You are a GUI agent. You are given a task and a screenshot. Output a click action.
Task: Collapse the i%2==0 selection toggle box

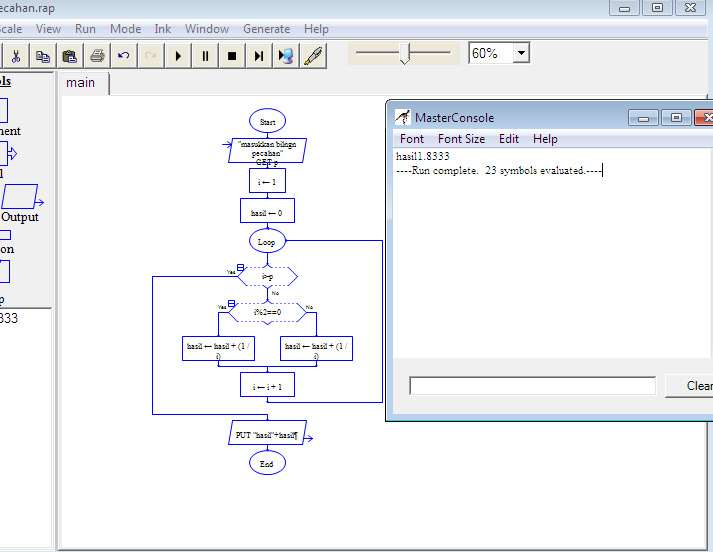(x=231, y=303)
